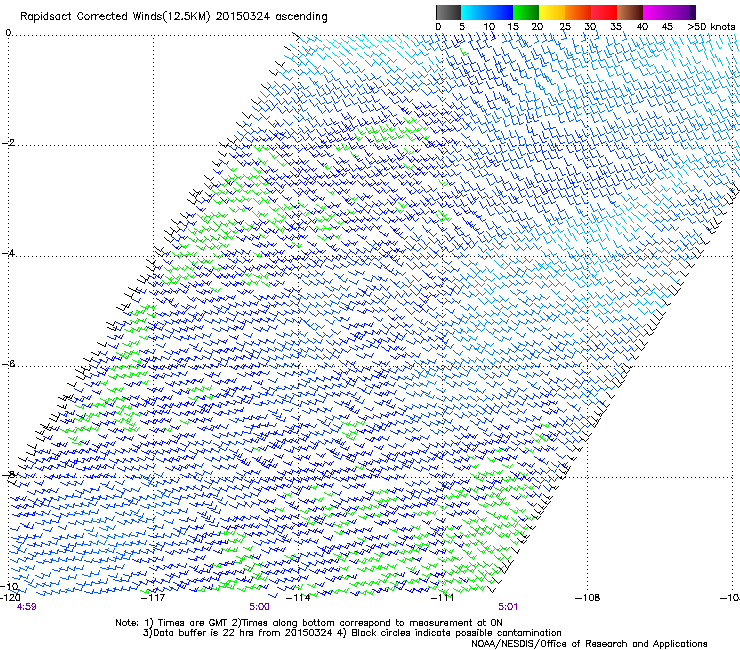The height and width of the screenshot is (650, 740).
Task: Select the orange 25-30 knots legend swatch
Action: coord(578,12)
